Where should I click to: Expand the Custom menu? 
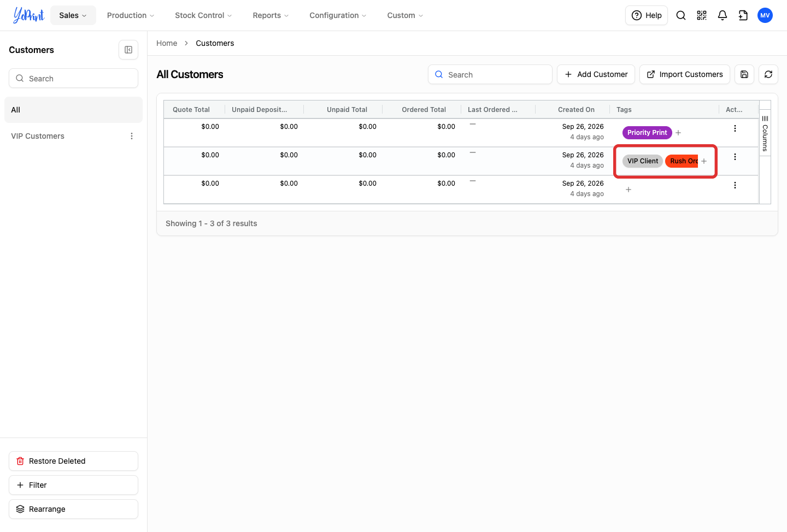point(405,15)
